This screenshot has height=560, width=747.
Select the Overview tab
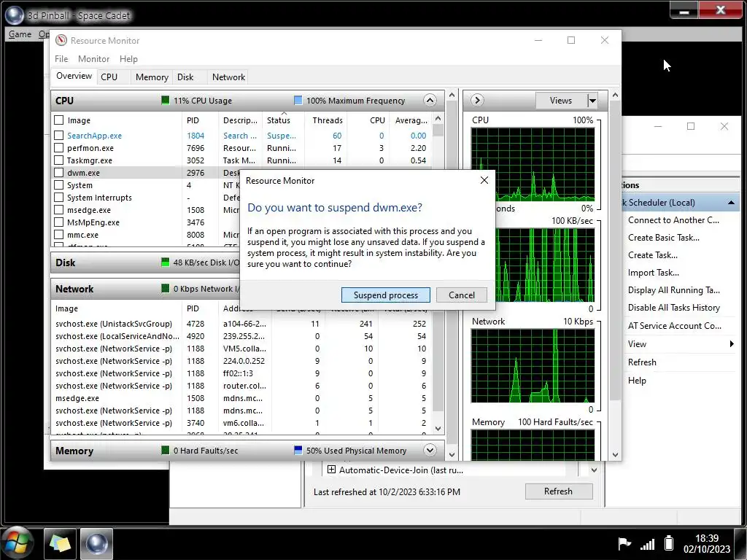point(74,76)
